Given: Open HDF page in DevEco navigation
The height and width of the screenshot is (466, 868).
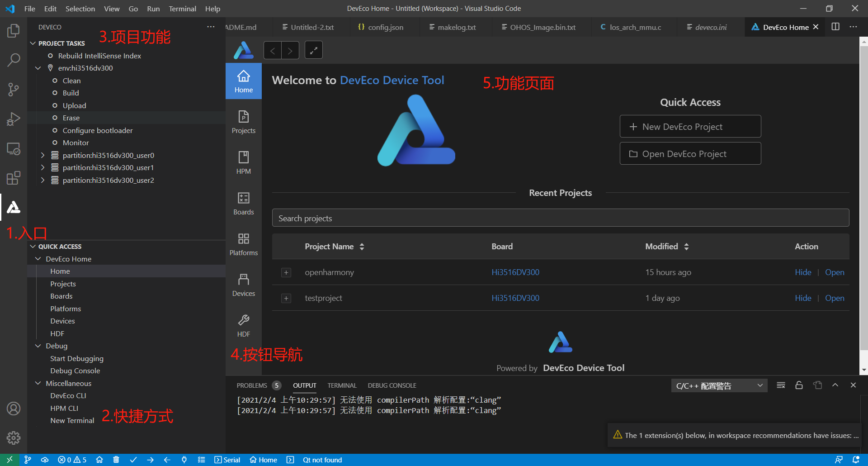Looking at the screenshot, I should coord(244,326).
